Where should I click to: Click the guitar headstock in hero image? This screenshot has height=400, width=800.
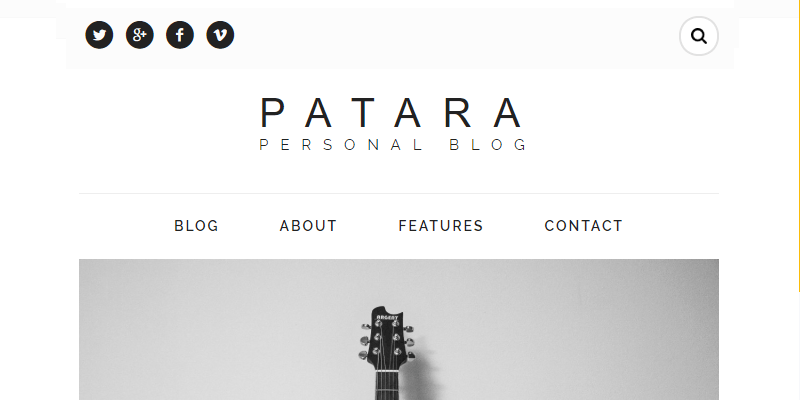tap(387, 337)
